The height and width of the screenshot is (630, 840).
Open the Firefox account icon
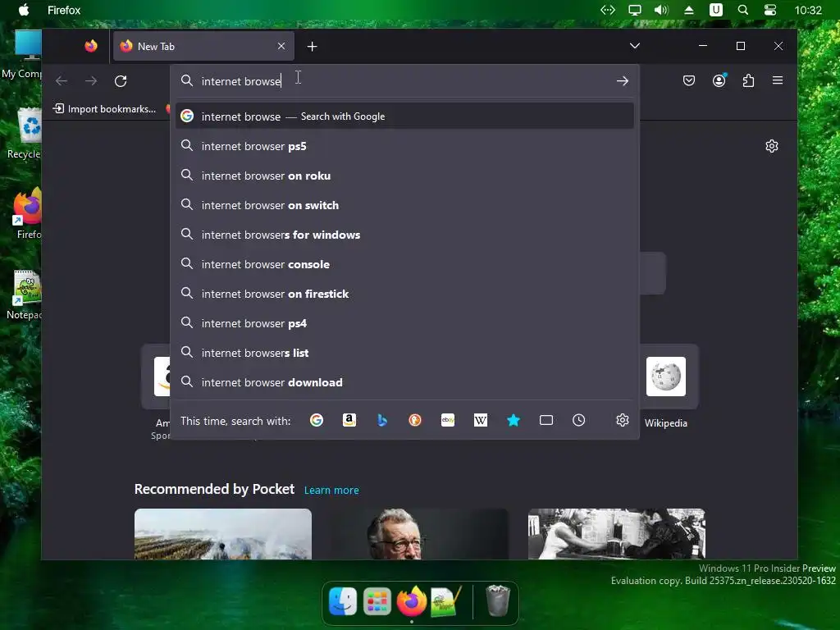pyautogui.click(x=719, y=80)
